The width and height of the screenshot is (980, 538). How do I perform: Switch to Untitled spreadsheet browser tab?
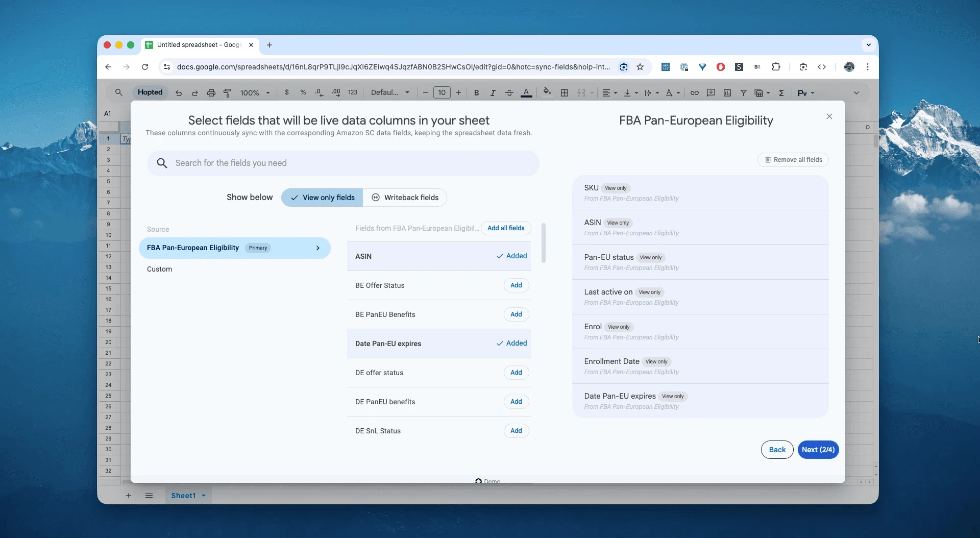click(x=200, y=45)
